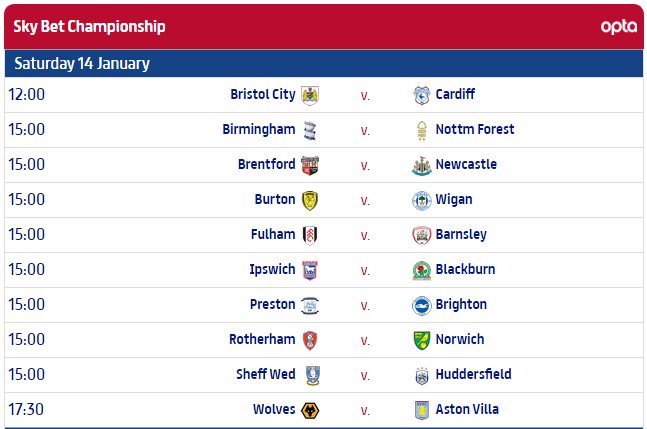Open the Norwich canary crest

(x=422, y=340)
